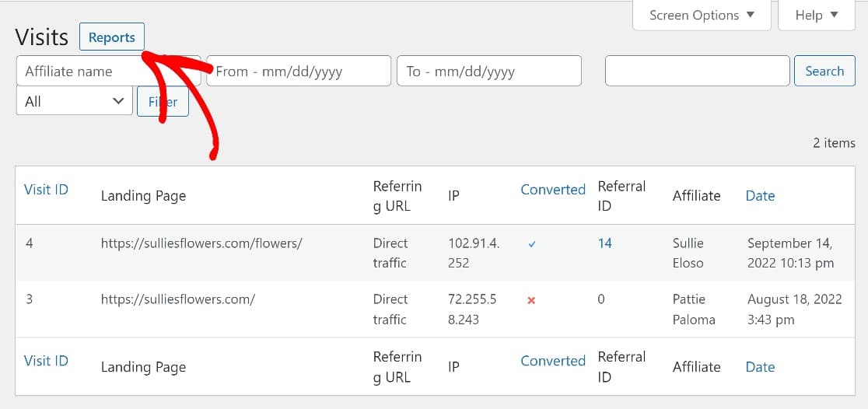Expand the Help panel

[817, 15]
